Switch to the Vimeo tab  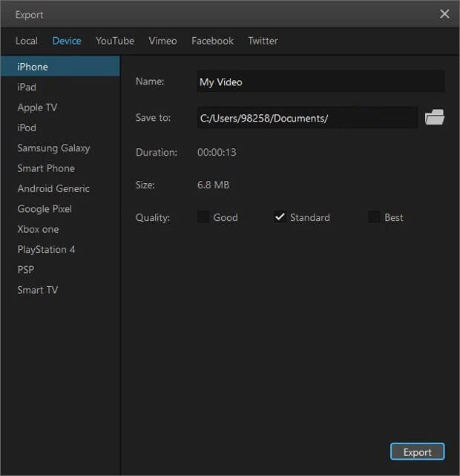point(162,41)
